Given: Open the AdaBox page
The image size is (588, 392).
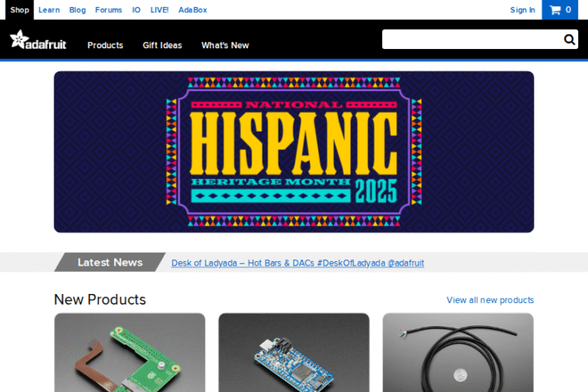Looking at the screenshot, I should coord(193,10).
